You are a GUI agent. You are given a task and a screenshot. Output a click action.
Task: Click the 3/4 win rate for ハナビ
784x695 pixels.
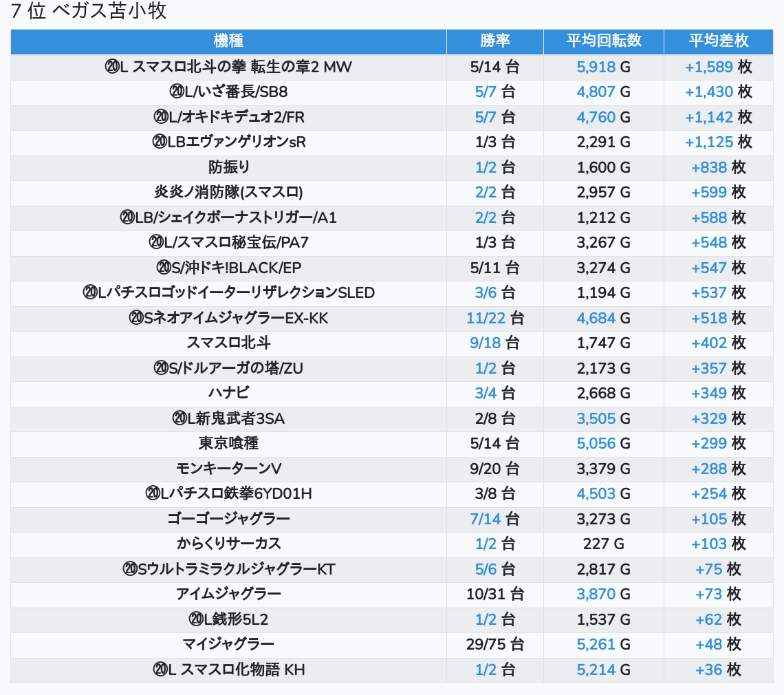coord(486,394)
